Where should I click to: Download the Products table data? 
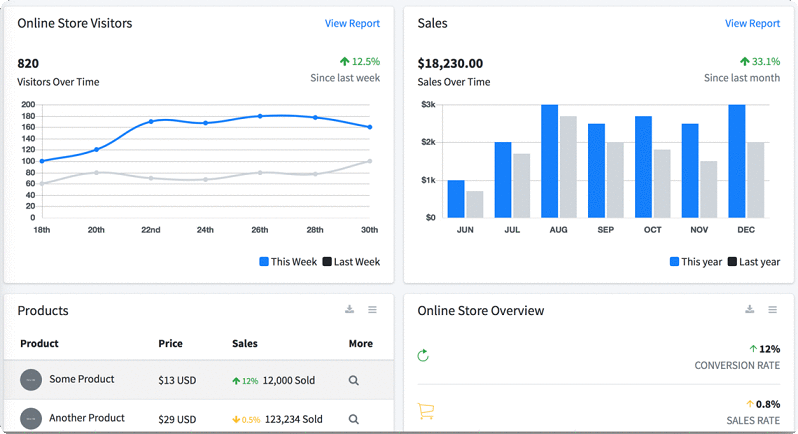point(350,310)
